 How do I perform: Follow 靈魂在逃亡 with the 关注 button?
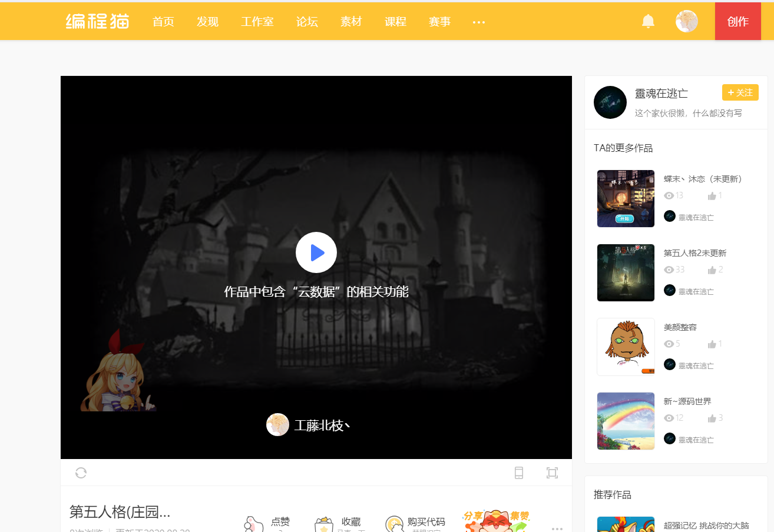pyautogui.click(x=740, y=92)
